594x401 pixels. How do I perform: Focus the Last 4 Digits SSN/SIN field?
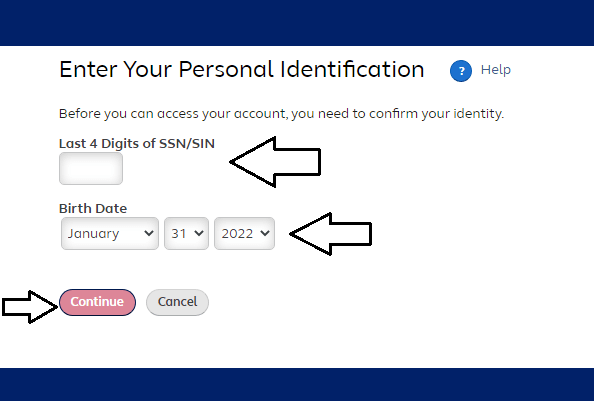point(91,169)
